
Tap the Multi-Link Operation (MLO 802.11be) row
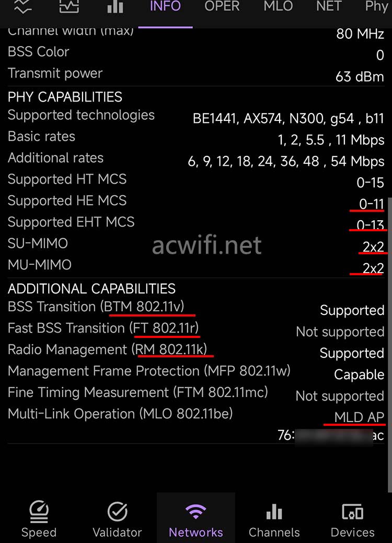point(196,414)
